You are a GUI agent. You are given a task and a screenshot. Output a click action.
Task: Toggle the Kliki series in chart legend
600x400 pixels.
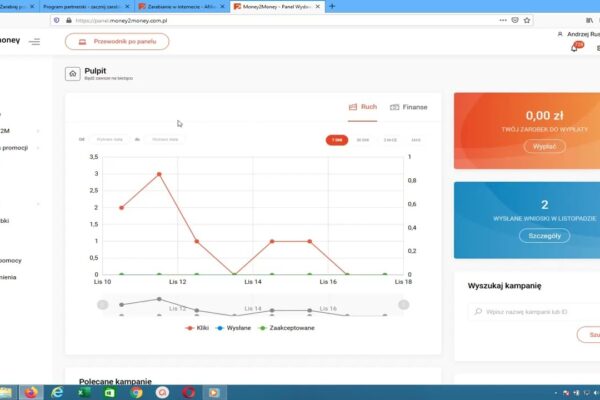pos(197,328)
